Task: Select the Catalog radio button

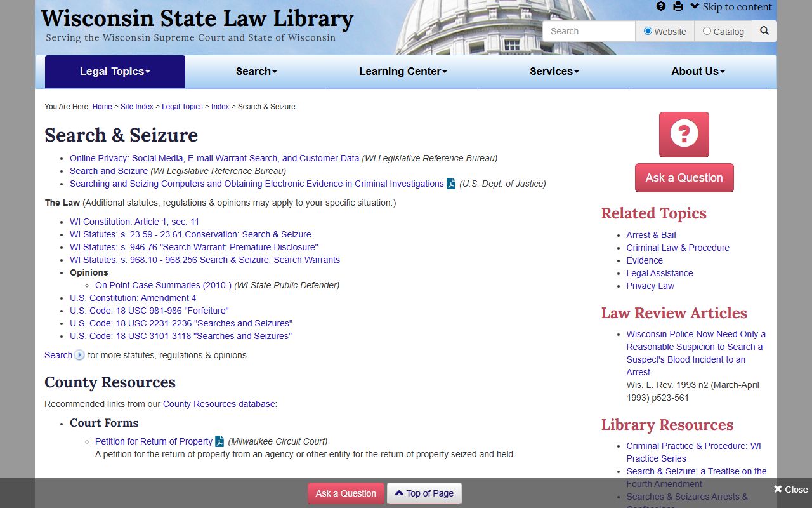Action: [707, 30]
